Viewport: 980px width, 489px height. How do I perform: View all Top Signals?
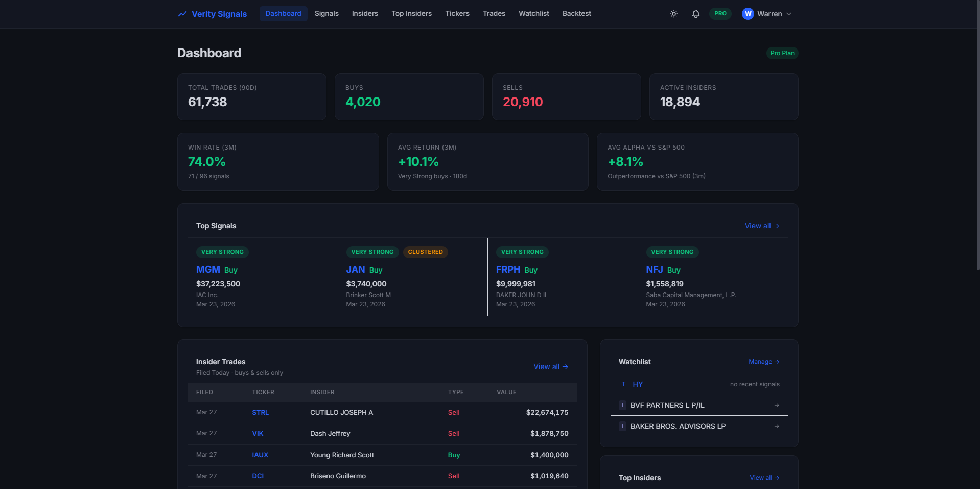pyautogui.click(x=762, y=226)
